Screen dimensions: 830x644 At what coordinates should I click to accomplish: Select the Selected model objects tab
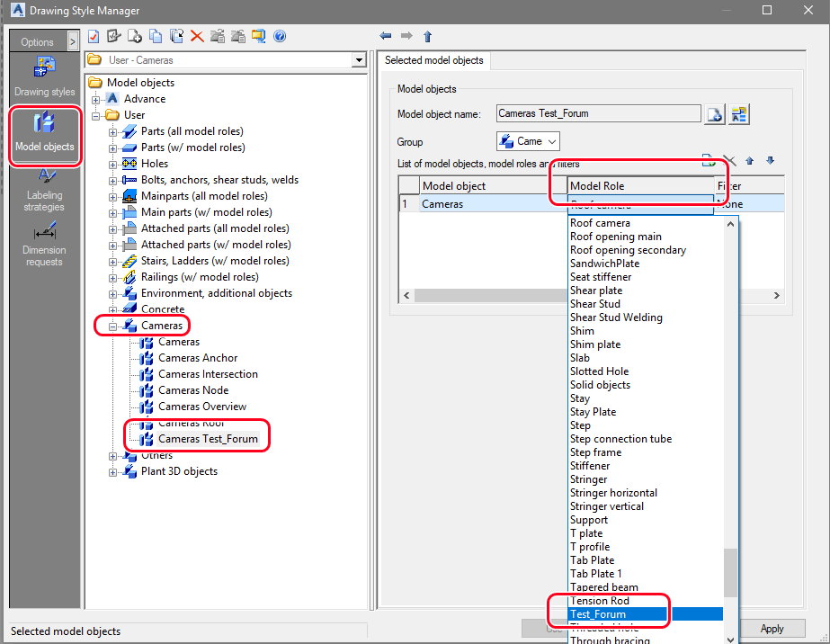click(x=434, y=60)
